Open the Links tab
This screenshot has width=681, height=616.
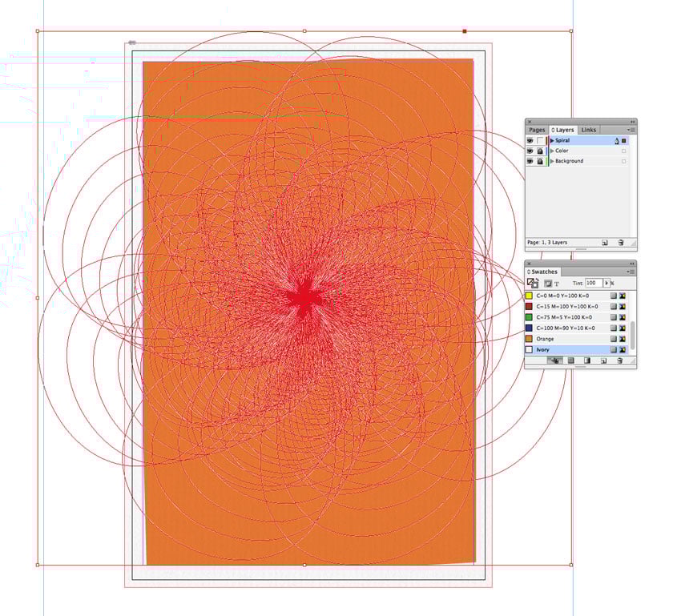pyautogui.click(x=589, y=130)
